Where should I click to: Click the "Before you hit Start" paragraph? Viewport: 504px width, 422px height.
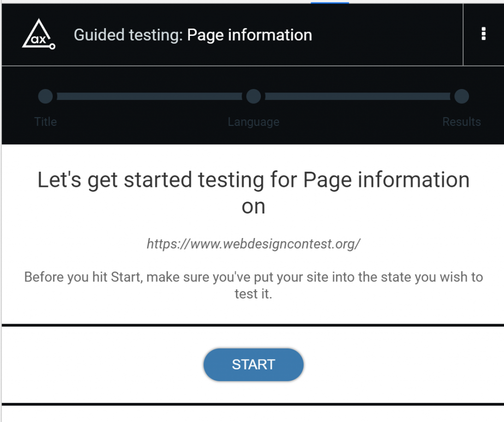tap(253, 285)
